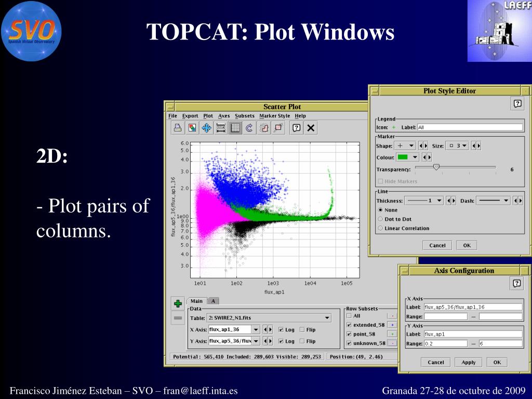Open the Subsets menu
This screenshot has width=532, height=399.
[245, 116]
